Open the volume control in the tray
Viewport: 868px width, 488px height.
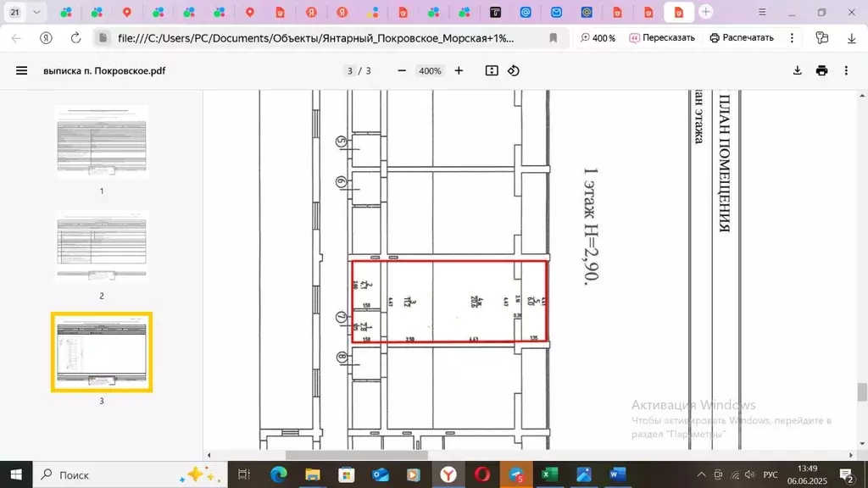pyautogui.click(x=750, y=474)
